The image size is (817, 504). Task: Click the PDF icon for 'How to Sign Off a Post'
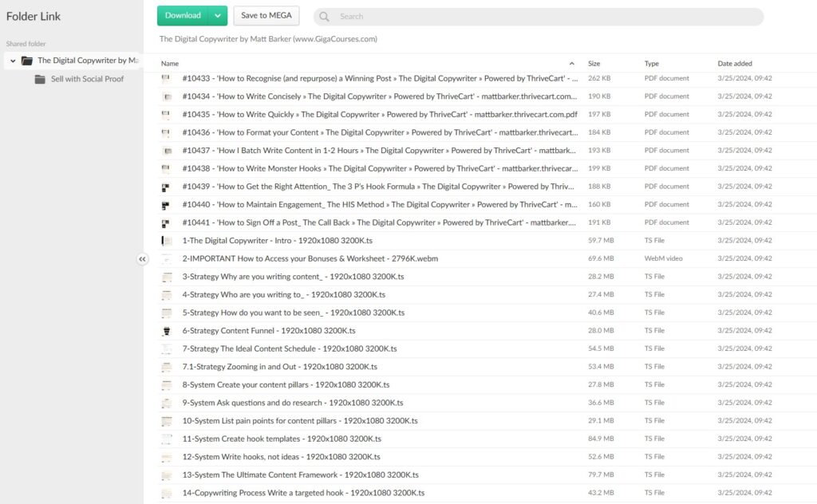click(168, 222)
